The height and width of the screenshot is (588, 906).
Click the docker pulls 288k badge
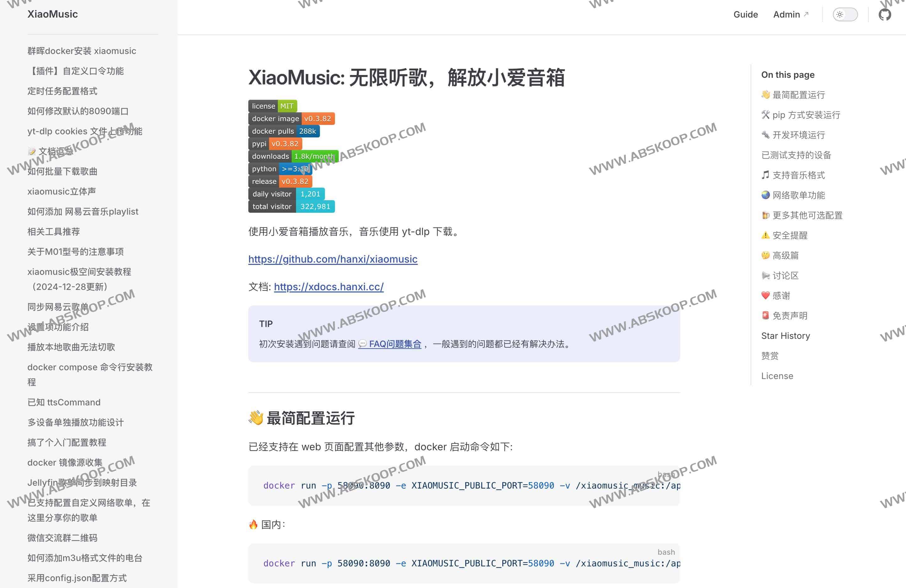pos(283,131)
